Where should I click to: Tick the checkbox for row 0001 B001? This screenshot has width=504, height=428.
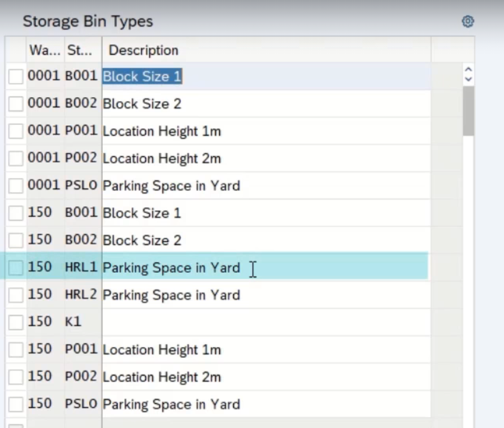click(16, 76)
